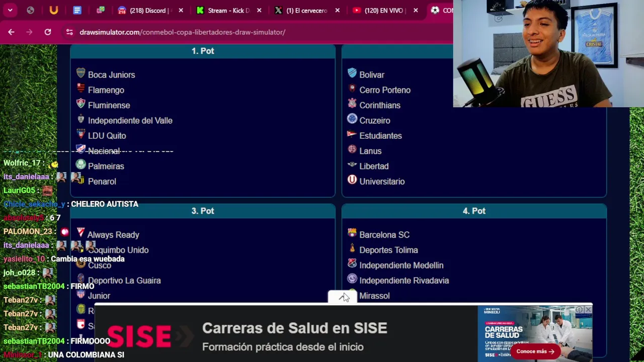The height and width of the screenshot is (362, 644).
Task: Close the SISE ad banner
Action: pyautogui.click(x=588, y=309)
